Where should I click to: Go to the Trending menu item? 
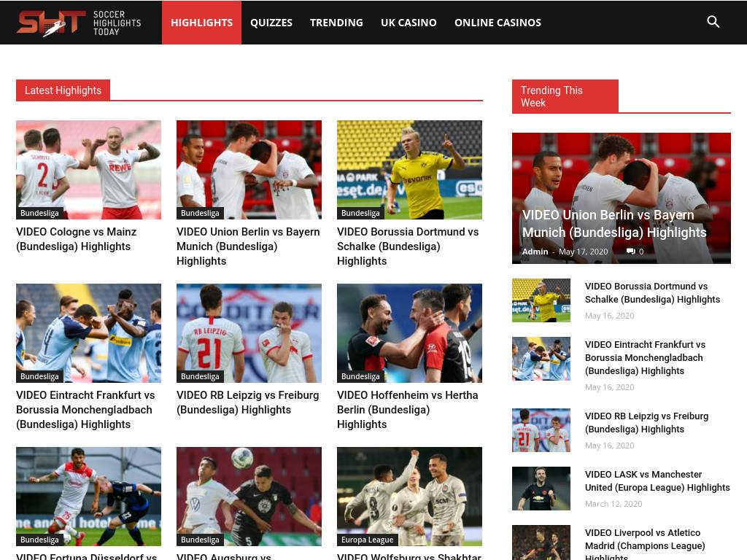(x=336, y=23)
